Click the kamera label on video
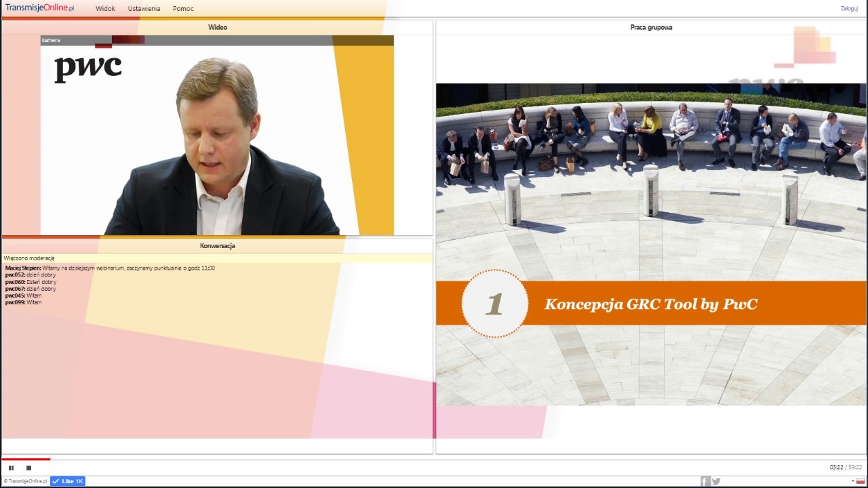Viewport: 868px width, 488px height. point(51,40)
